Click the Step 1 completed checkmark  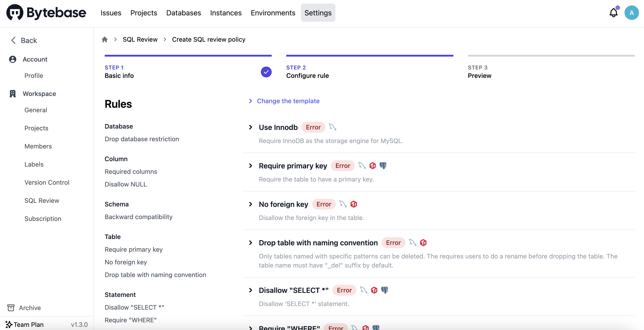pyautogui.click(x=266, y=72)
